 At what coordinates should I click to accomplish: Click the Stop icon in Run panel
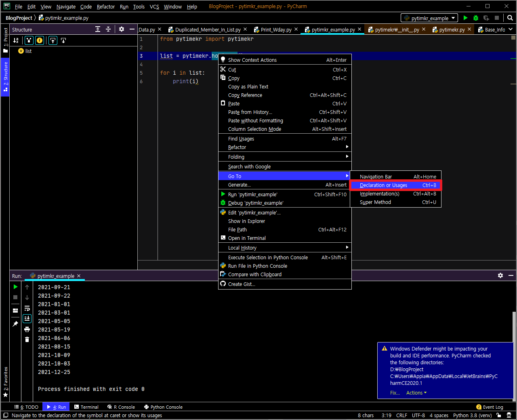[x=15, y=297]
